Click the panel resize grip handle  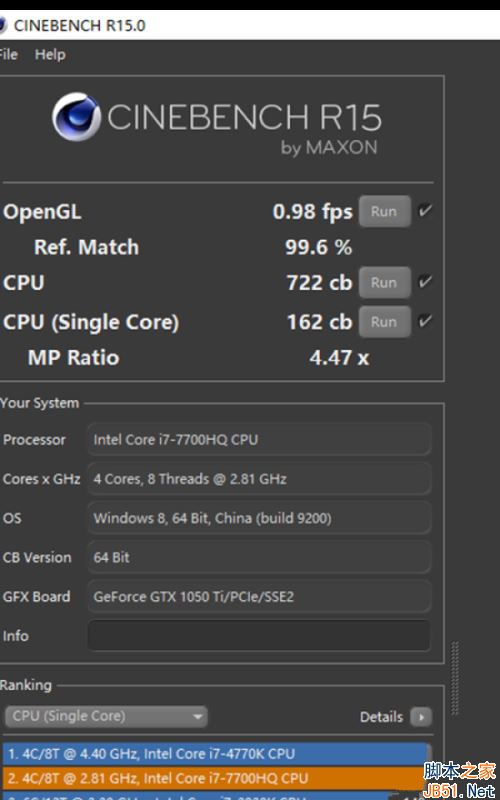point(455,678)
